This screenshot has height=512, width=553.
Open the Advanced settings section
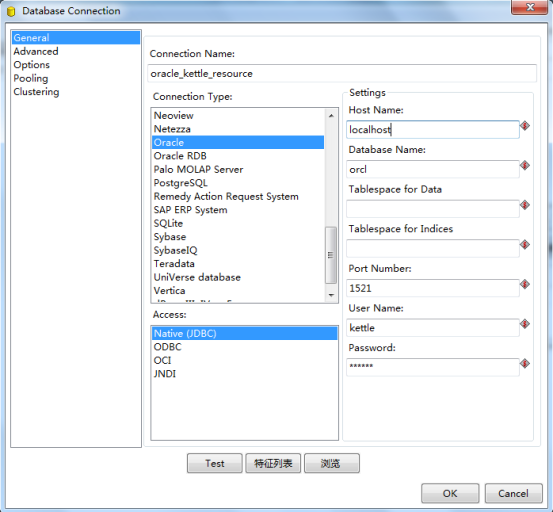click(36, 51)
